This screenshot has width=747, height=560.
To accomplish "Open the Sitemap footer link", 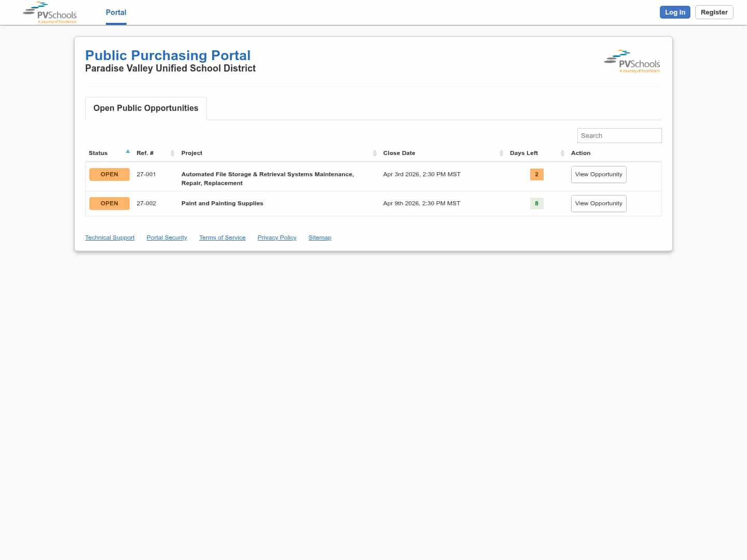I will (320, 237).
